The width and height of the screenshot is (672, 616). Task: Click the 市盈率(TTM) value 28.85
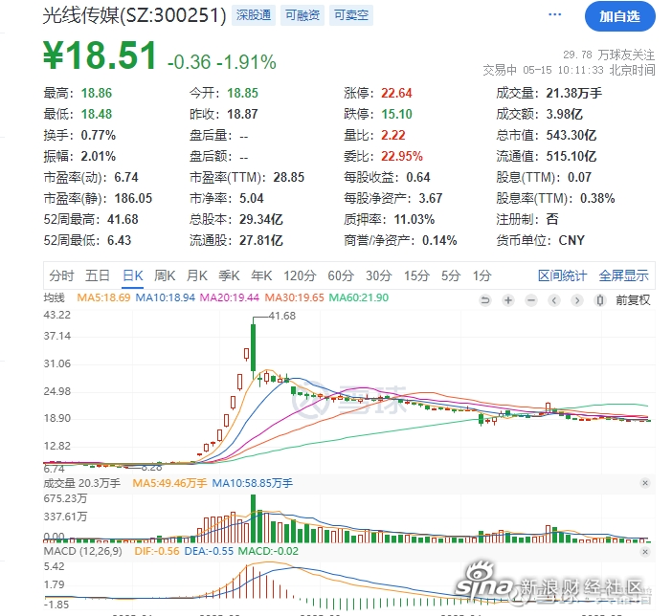coord(289,177)
